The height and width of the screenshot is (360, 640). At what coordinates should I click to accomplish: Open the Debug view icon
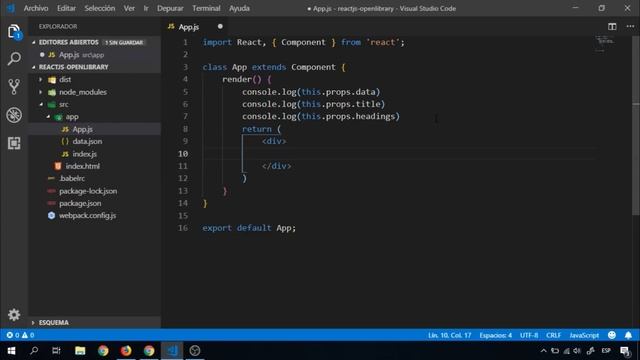point(14,115)
